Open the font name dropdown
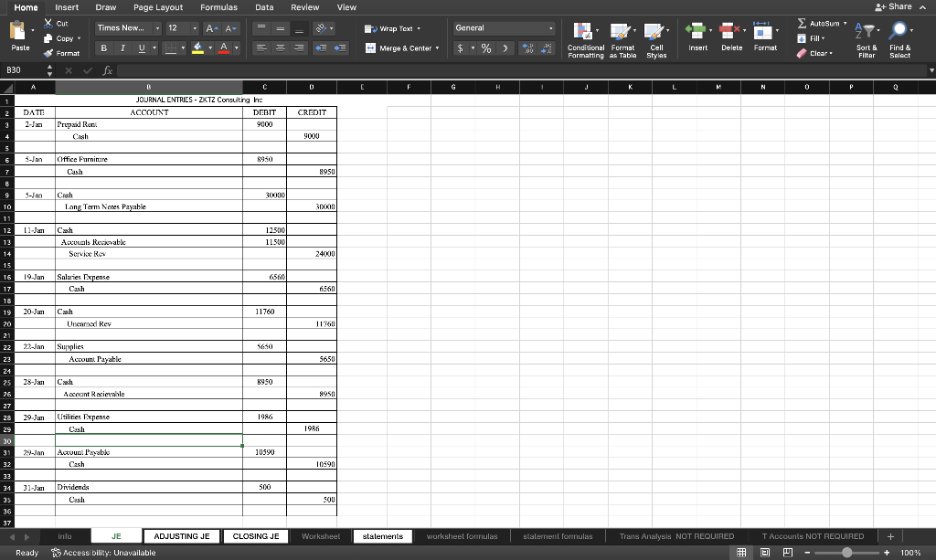936x560 pixels. 157,28
